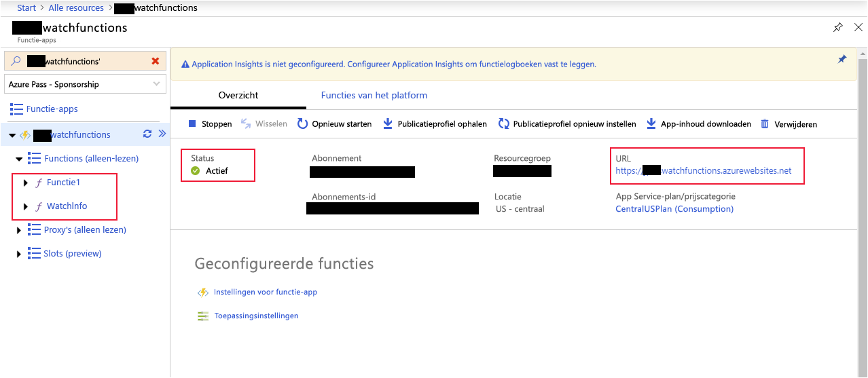The image size is (868, 378).
Task: Expand the WatchInfo function arrow
Action: pyautogui.click(x=26, y=206)
